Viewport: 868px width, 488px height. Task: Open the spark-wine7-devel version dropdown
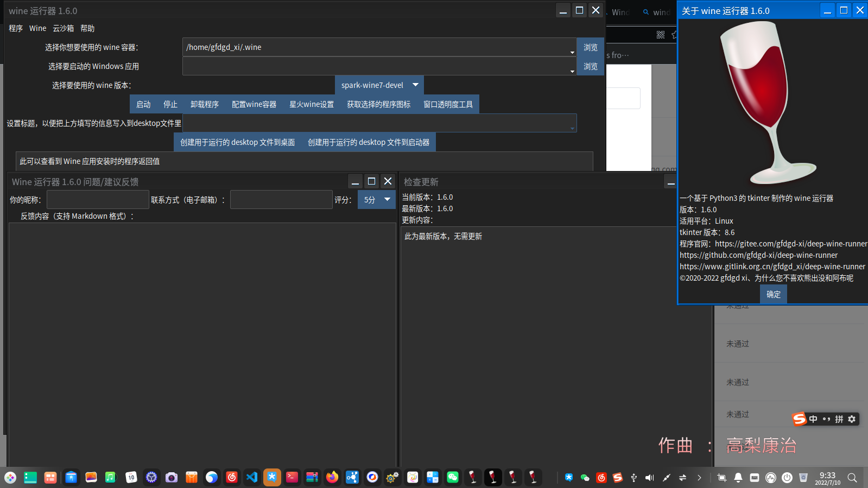click(379, 85)
